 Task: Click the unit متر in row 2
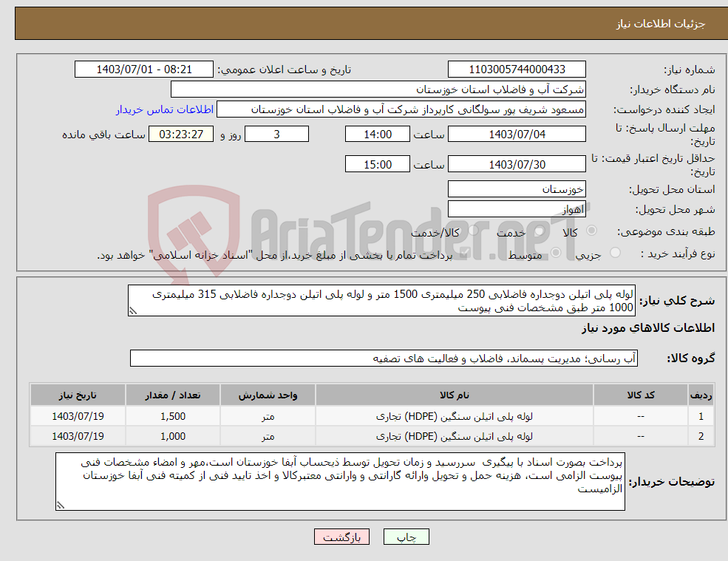[x=268, y=436]
